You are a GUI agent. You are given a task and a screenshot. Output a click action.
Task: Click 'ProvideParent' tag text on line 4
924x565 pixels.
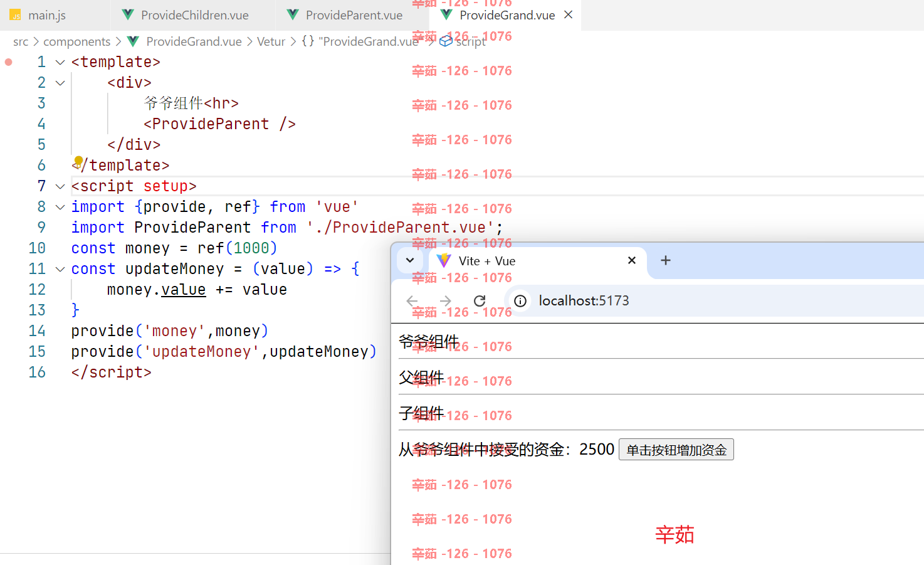(211, 124)
